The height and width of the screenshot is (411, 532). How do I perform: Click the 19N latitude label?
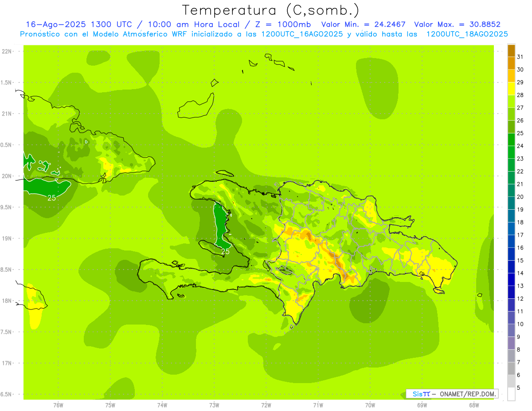click(7, 239)
